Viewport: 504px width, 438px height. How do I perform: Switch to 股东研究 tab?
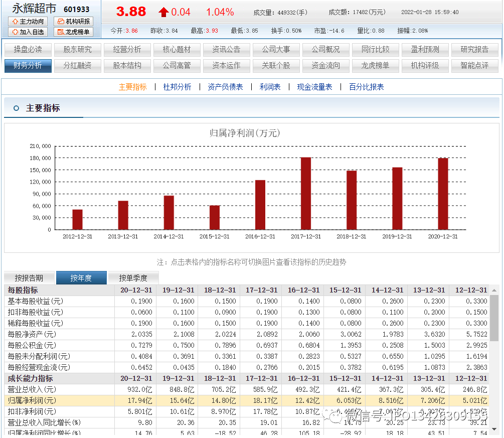77,50
